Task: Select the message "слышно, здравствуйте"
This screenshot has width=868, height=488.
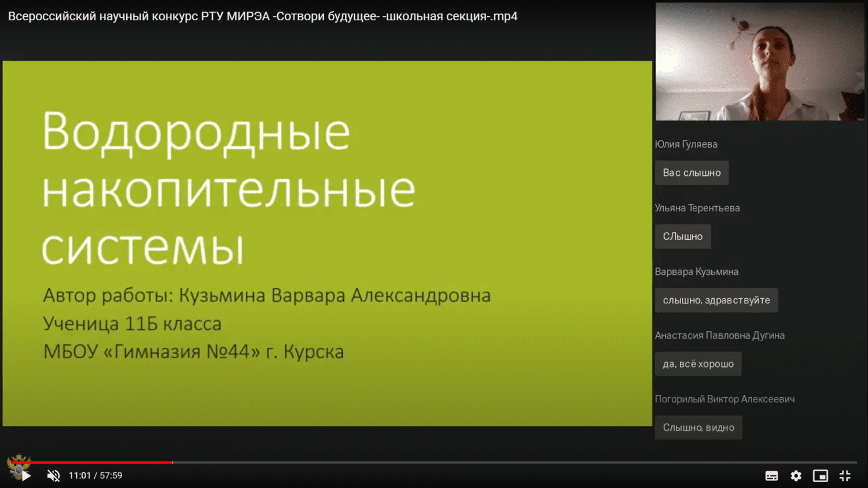Action: coord(716,300)
